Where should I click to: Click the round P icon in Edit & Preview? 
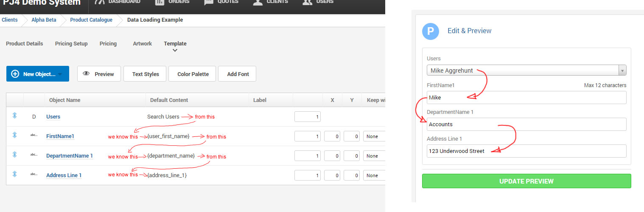click(431, 31)
